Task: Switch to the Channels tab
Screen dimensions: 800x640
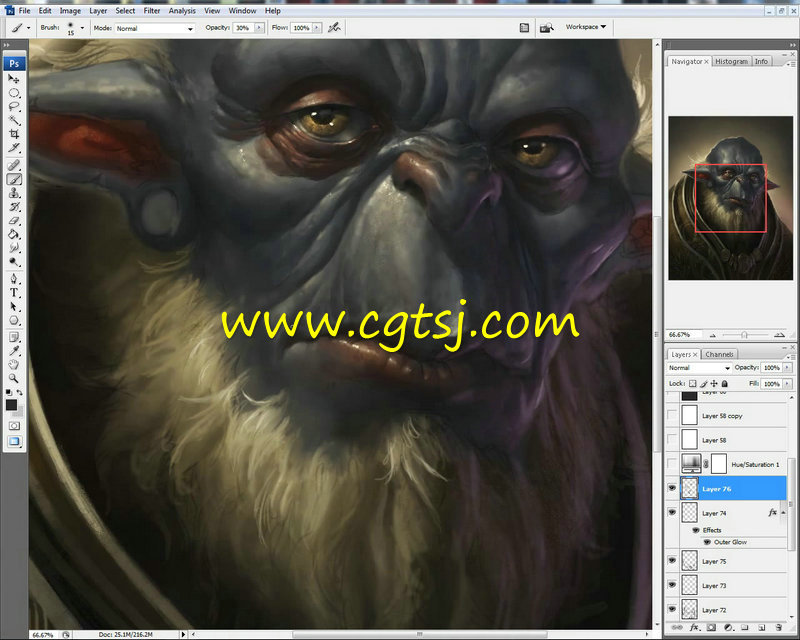Action: (719, 354)
